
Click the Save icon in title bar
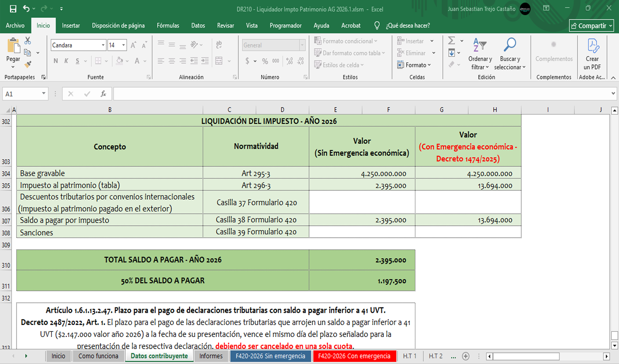pyautogui.click(x=13, y=9)
